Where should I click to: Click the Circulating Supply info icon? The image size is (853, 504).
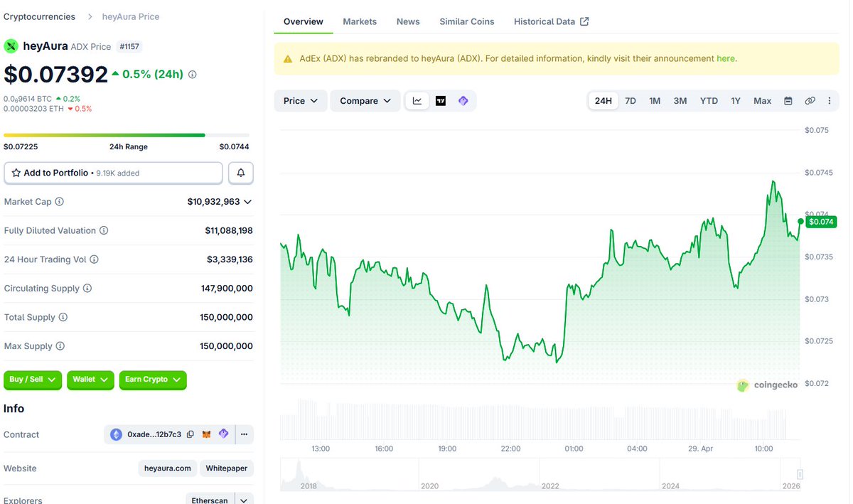(x=87, y=289)
